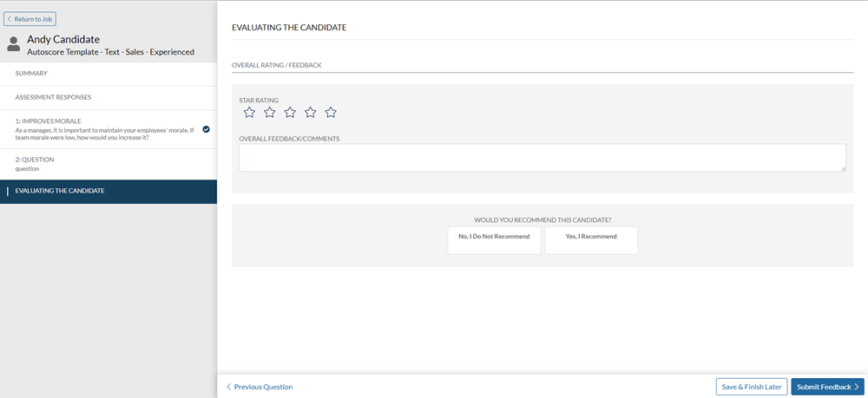Submit Feedback for the candidate
The width and height of the screenshot is (868, 398).
click(827, 387)
